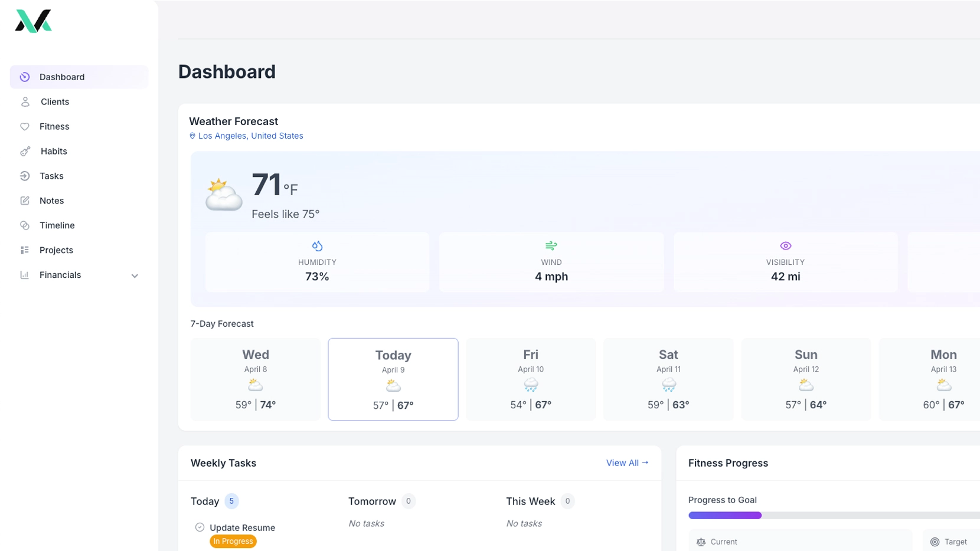Screen dimensions: 980x551
Task: Click the View All link in Weekly Tasks
Action: (x=627, y=463)
